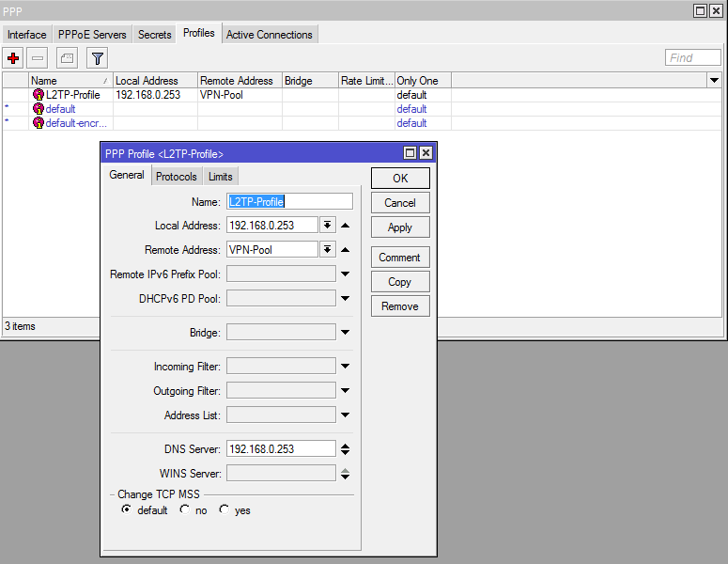Open the Limits tab in profile dialog
The height and width of the screenshot is (564, 728).
click(x=220, y=177)
